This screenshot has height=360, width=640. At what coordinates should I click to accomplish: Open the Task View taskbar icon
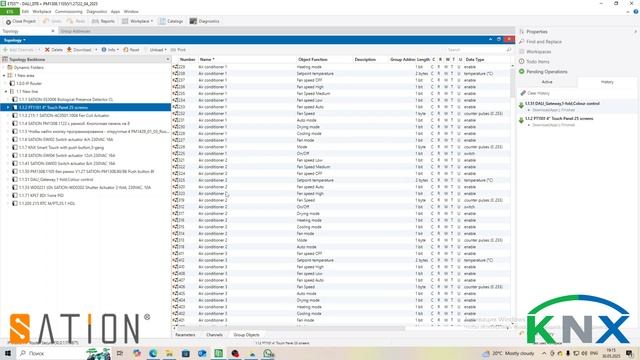tap(120, 353)
